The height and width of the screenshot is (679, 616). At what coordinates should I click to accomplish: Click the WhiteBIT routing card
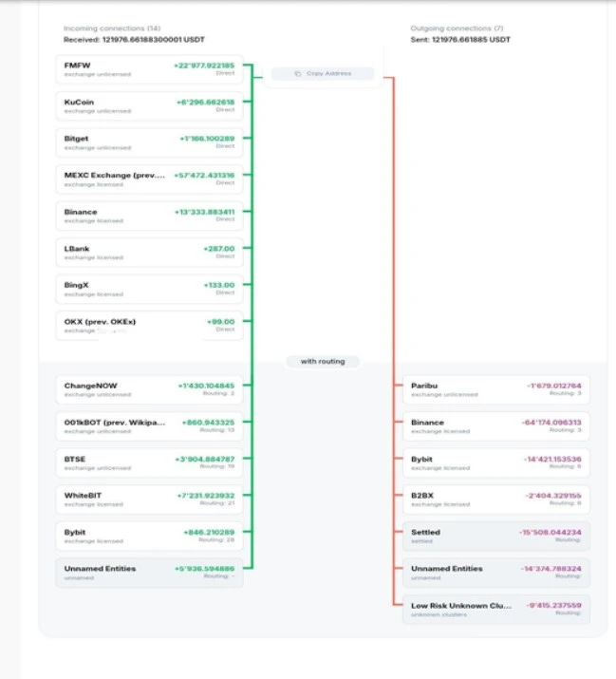[x=149, y=500]
